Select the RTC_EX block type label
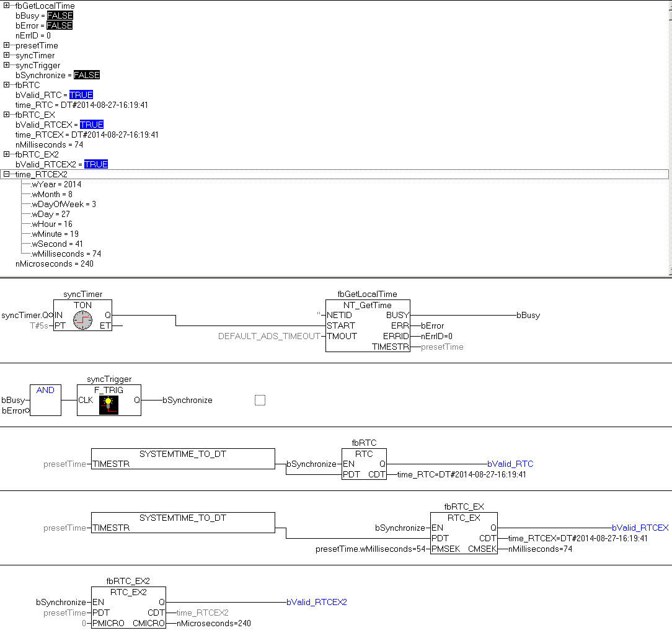Image resolution: width=672 pixels, height=633 pixels. click(x=464, y=518)
